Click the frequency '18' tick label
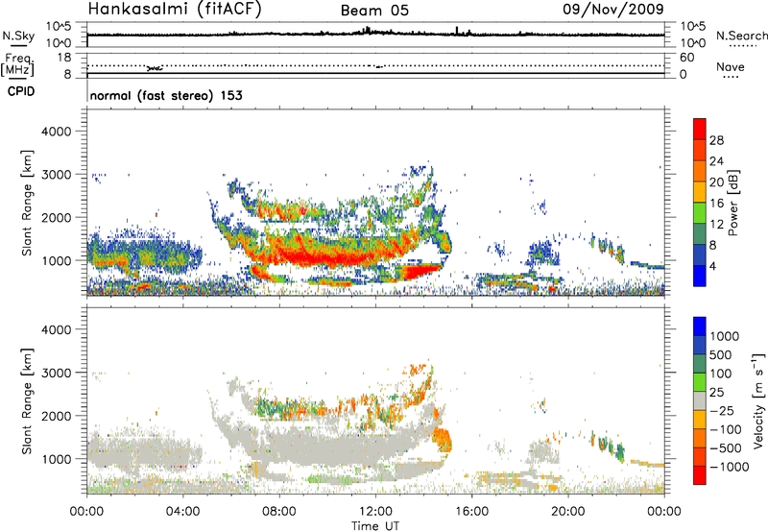The height and width of the screenshot is (532, 768). 64,58
